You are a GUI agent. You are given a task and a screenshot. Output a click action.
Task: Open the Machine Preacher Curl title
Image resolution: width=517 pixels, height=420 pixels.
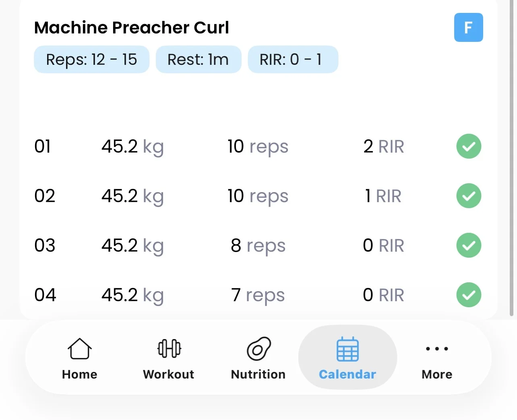pos(132,27)
